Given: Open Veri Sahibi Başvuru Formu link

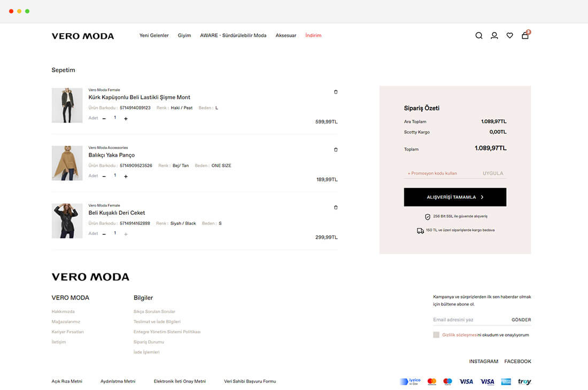Looking at the screenshot, I should 250,381.
